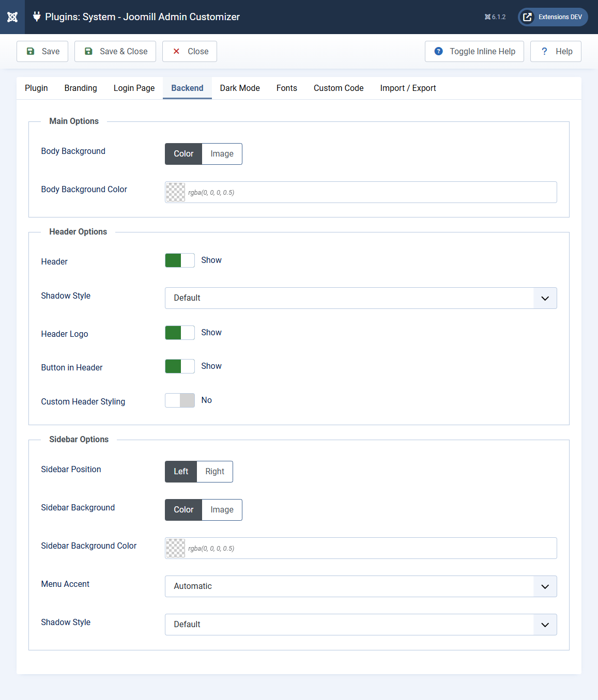This screenshot has height=700, width=598.
Task: Expand Sidebar Shadow Style dropdown
Action: coord(361,625)
